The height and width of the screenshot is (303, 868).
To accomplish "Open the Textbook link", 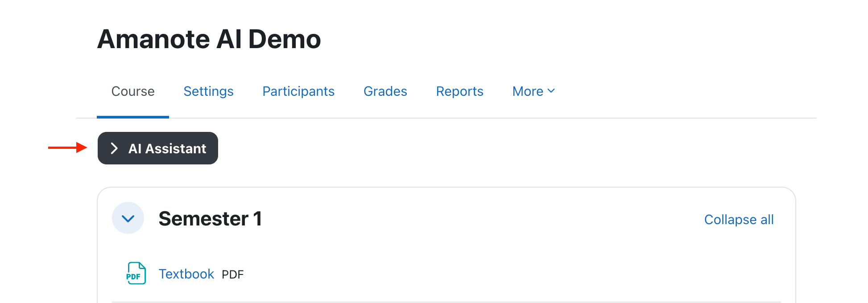I will (186, 274).
